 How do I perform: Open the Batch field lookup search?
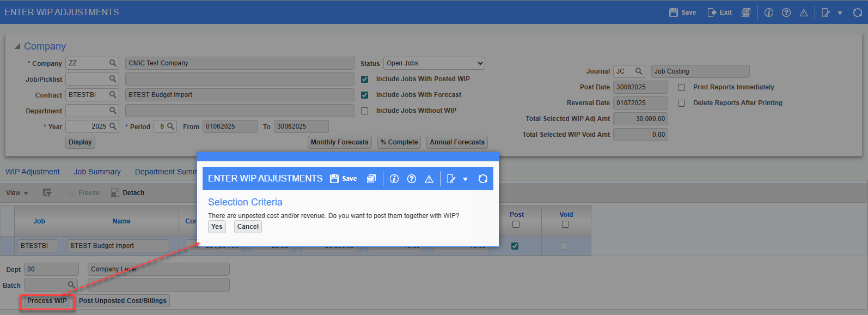[x=71, y=285]
